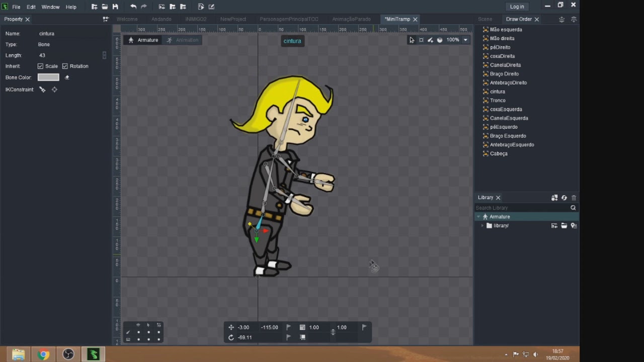644x362 pixels.
Task: Select the Tronco layer in Draw Order
Action: pos(498,101)
